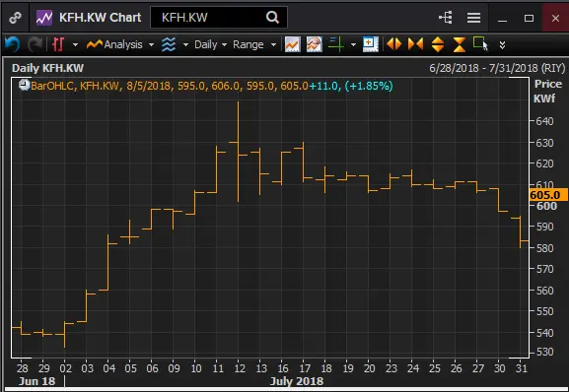Screen dimensions: 569x392
Task: Open the related hierarchy tree icon
Action: [x=446, y=17]
